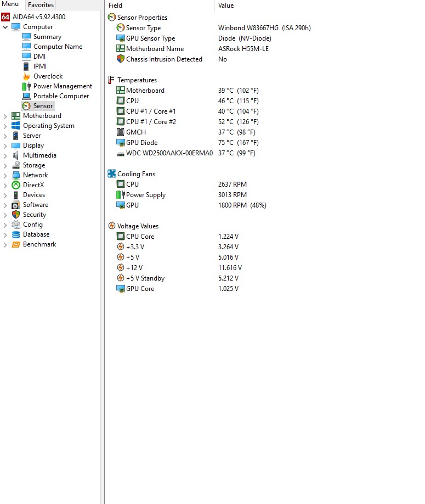Screen dimensions: 425x504
Task: Click the Voltage Values lightning icon
Action: pyautogui.click(x=112, y=226)
